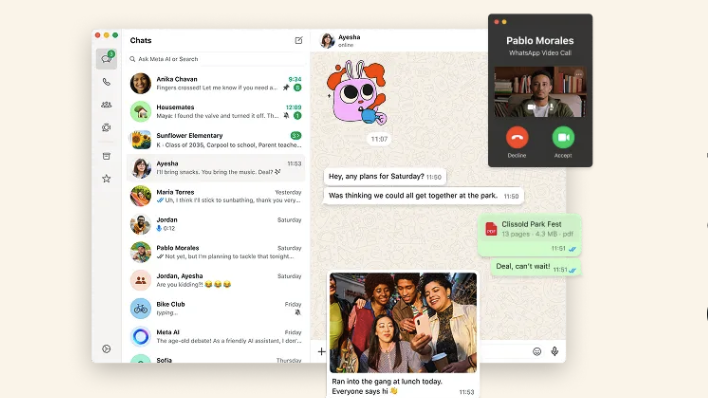Decline Pablo Morales video call
This screenshot has height=398, width=708.
coord(517,137)
